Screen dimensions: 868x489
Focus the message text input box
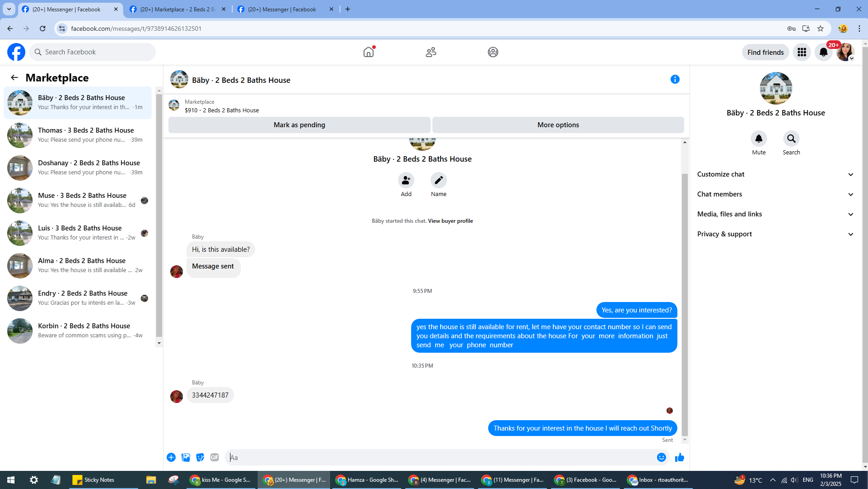pyautogui.click(x=439, y=457)
